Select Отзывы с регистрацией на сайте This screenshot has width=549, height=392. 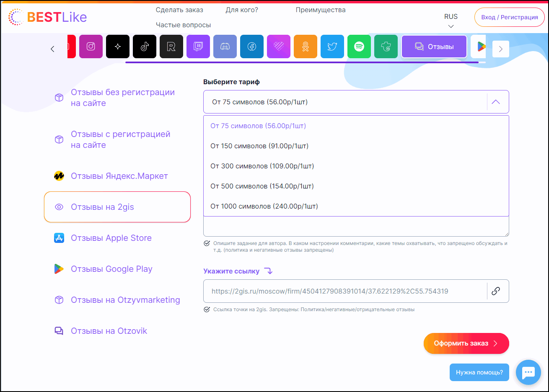pos(117,139)
